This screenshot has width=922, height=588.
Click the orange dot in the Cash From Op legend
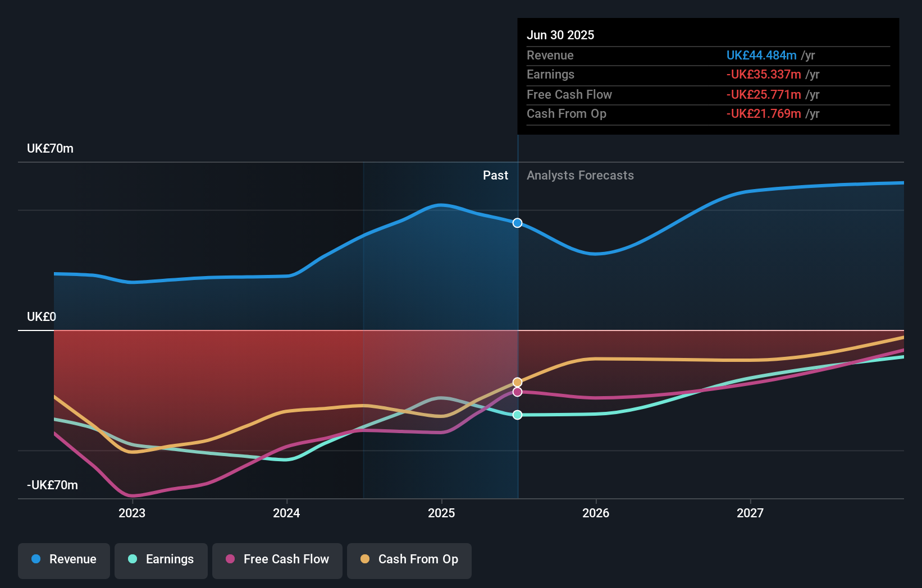[365, 559]
